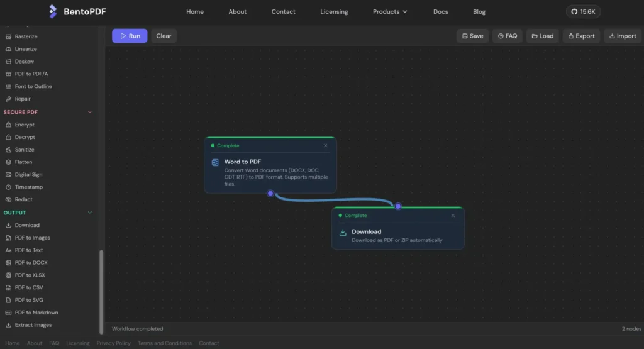Click the BentoPDF brand name
The image size is (644, 349).
85,12
